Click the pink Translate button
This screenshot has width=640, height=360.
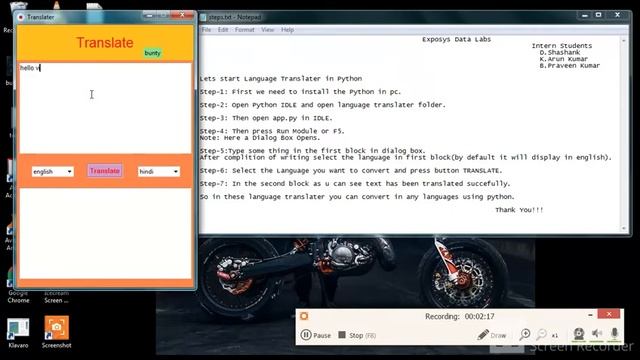coord(105,171)
